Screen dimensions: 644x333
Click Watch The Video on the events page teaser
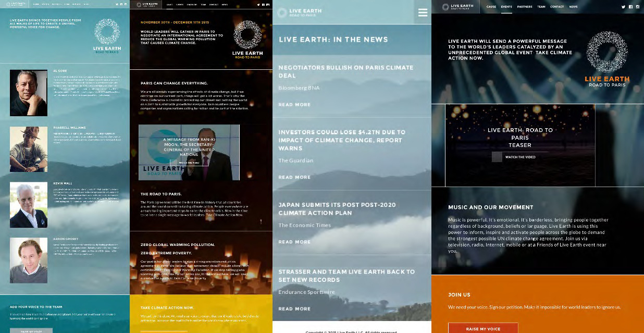click(x=520, y=157)
